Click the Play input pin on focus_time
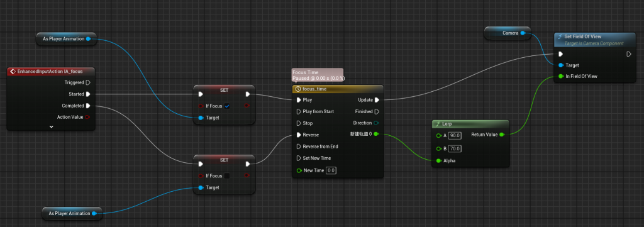 click(299, 100)
